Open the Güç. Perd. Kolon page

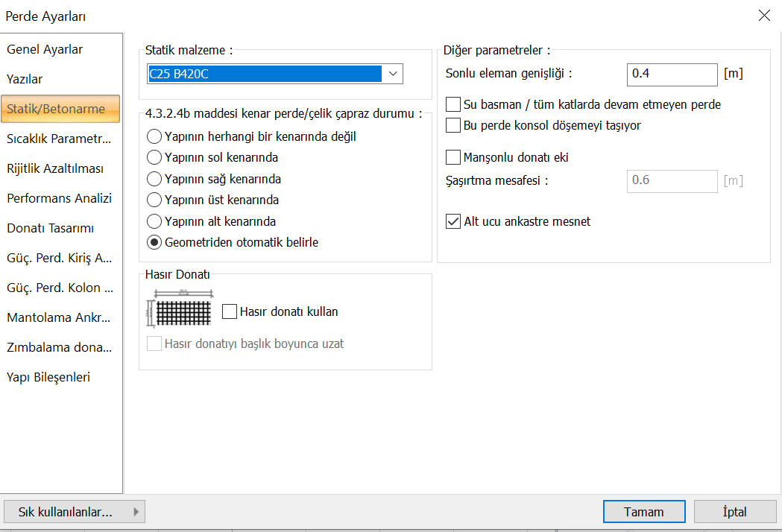click(61, 288)
